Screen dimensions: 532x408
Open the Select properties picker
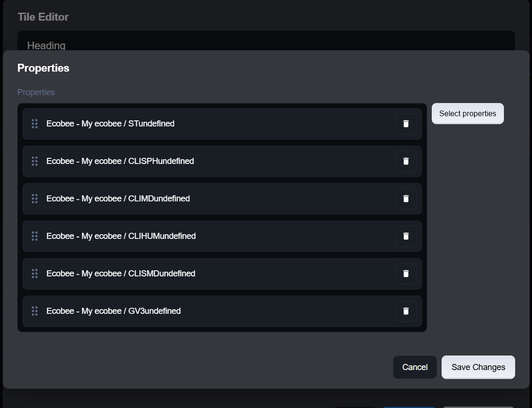468,113
